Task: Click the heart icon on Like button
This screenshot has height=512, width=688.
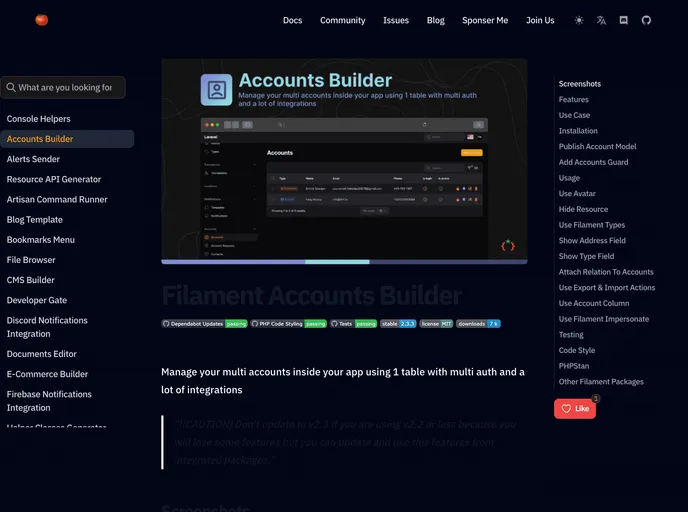Action: click(x=566, y=408)
